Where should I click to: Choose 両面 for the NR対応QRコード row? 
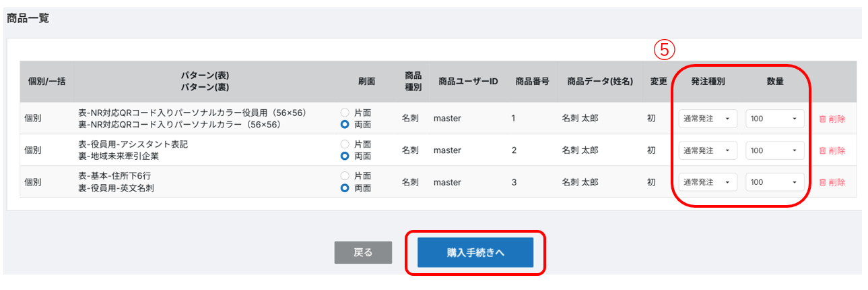(x=345, y=125)
